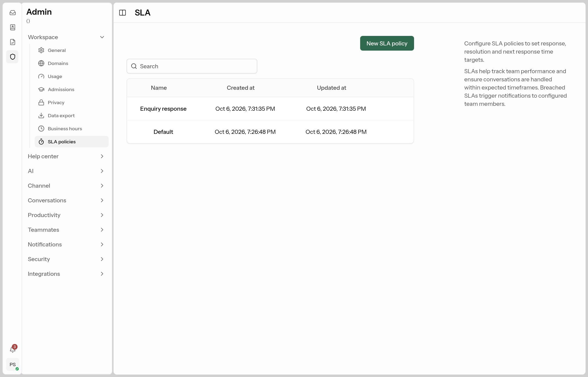The width and height of the screenshot is (588, 377).
Task: Open the PS user avatar menu
Action: pyautogui.click(x=13, y=364)
